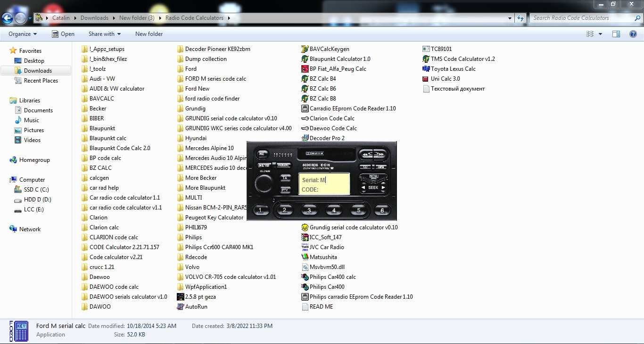The height and width of the screenshot is (344, 644).
Task: Expand the arrow after Radio Code Calculators breadcrumb
Action: 229,18
